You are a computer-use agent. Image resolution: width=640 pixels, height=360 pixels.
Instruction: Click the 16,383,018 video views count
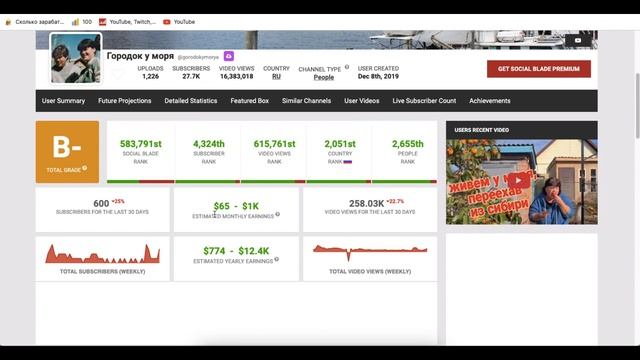[x=236, y=76]
